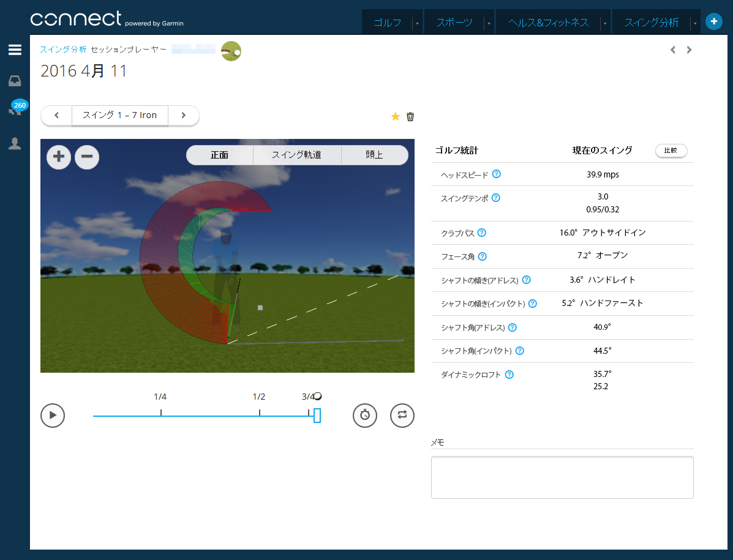
Task: Expand the スポーツ menu dropdown arrow
Action: pyautogui.click(x=489, y=23)
